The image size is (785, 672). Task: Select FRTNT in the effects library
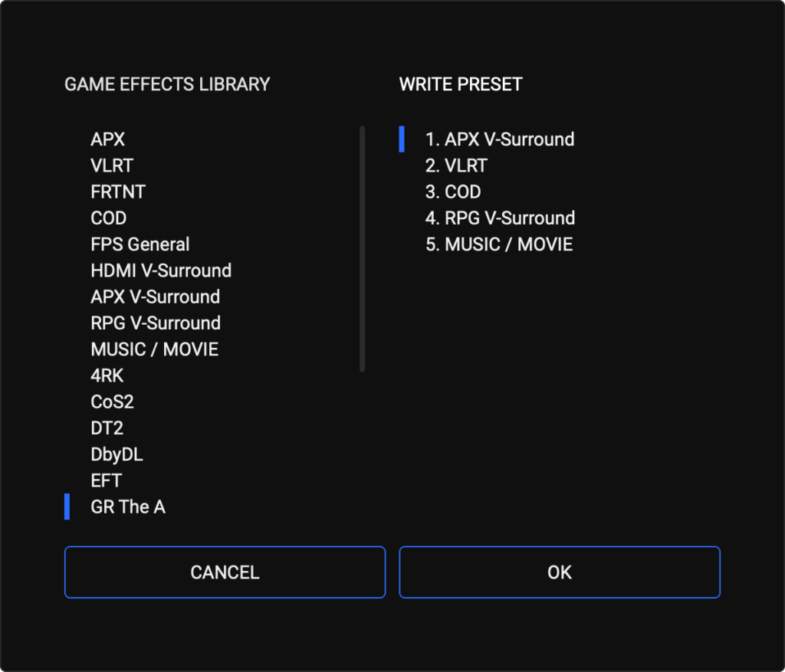click(x=118, y=192)
